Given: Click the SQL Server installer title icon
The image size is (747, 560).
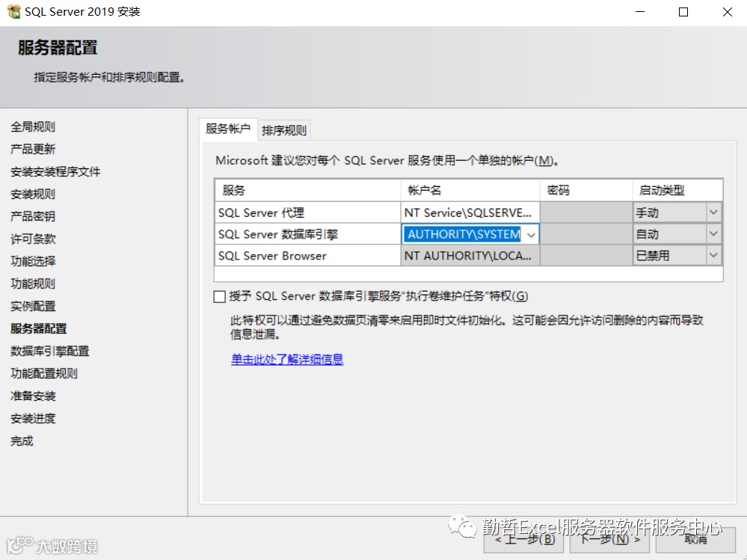Looking at the screenshot, I should click(13, 11).
